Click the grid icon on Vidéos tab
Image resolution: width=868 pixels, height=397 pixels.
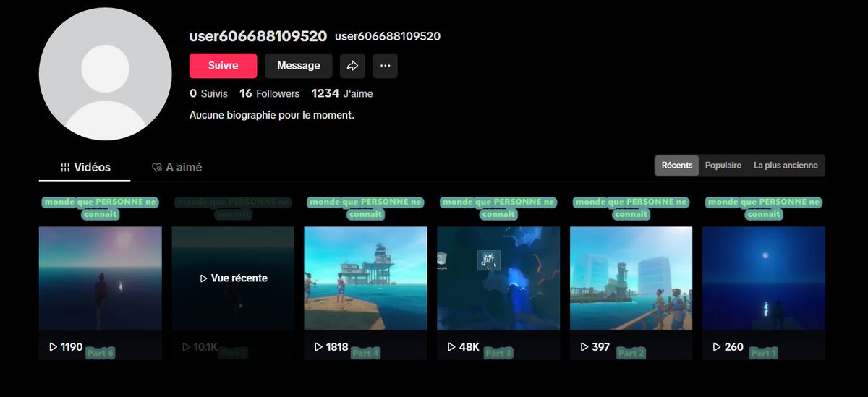click(x=66, y=168)
